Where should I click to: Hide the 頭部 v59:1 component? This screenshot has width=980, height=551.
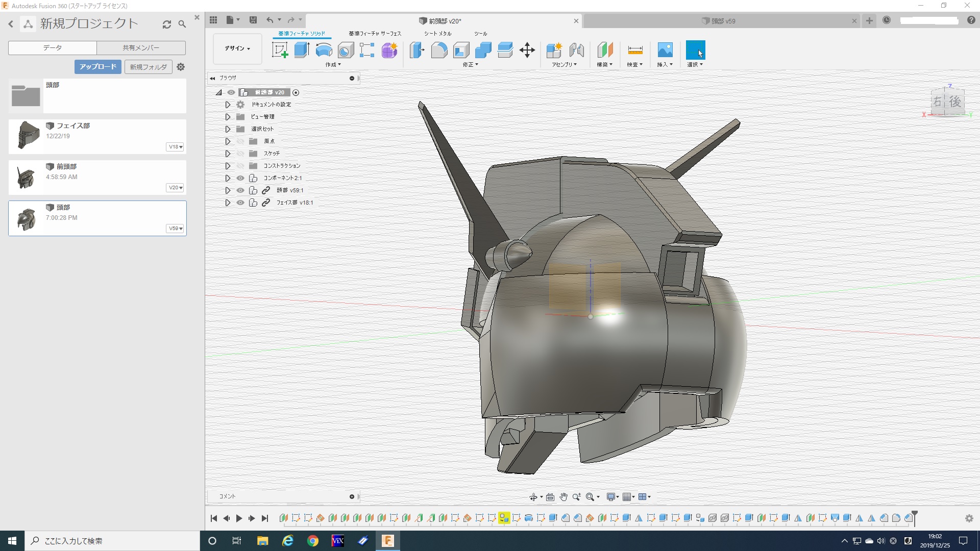(240, 190)
